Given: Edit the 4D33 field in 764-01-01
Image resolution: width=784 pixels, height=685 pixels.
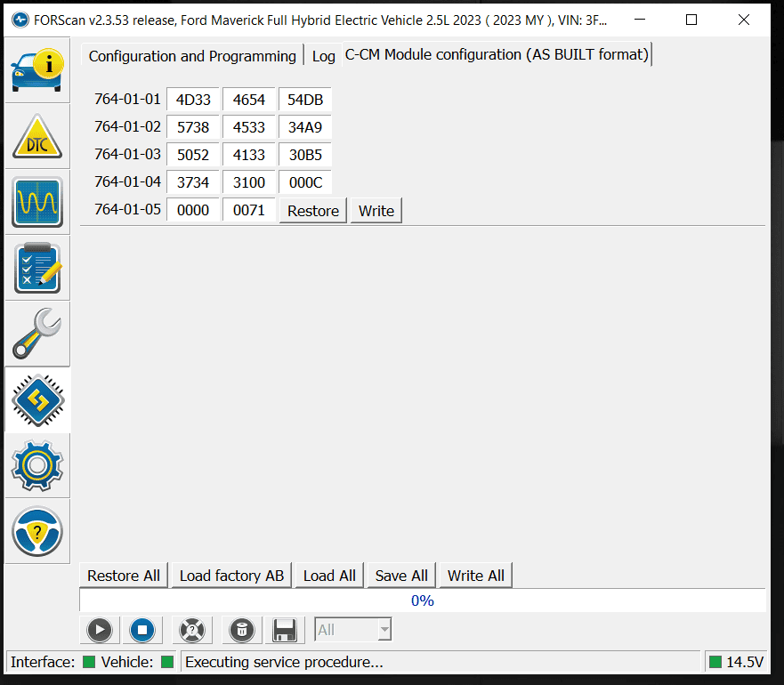Looking at the screenshot, I should (x=193, y=100).
